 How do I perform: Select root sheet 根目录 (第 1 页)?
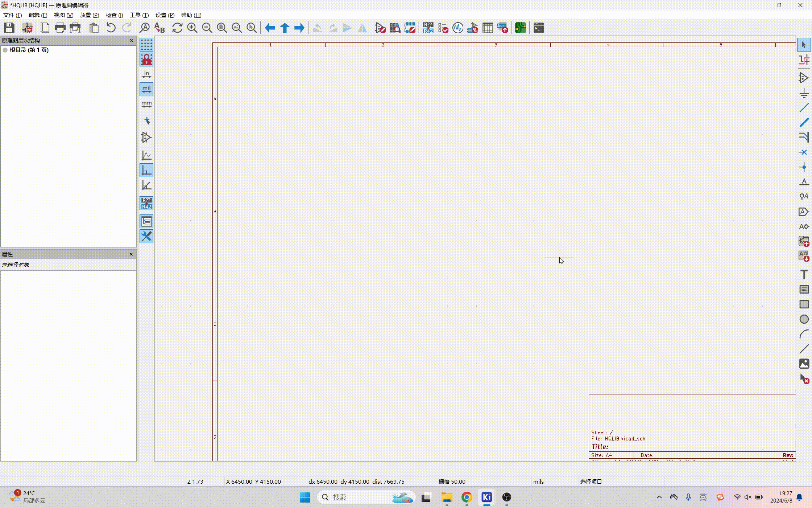point(29,50)
